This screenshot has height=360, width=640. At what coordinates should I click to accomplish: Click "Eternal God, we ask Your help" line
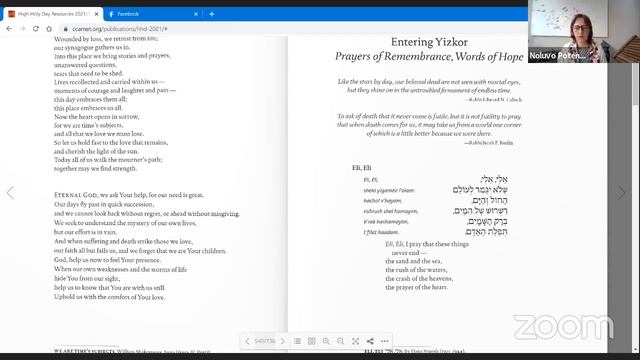pos(129,195)
